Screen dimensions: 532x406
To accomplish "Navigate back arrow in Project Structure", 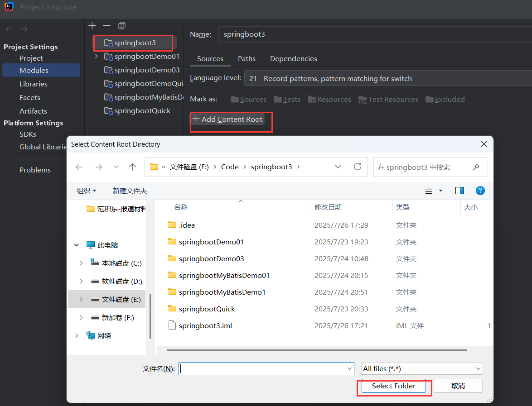I will pos(9,29).
